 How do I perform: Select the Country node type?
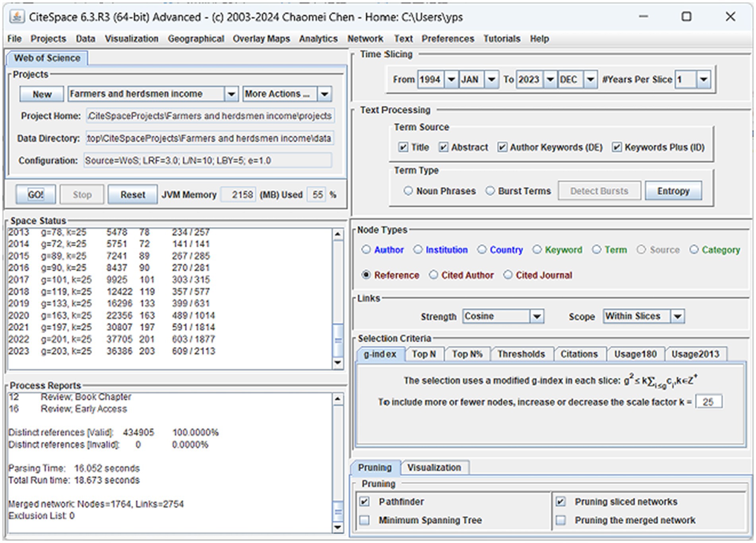pos(482,250)
